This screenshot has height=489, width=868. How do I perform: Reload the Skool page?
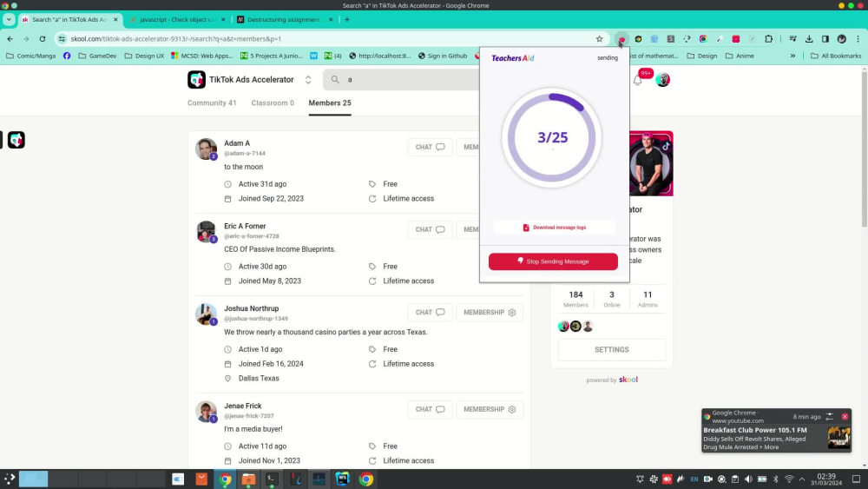point(43,39)
